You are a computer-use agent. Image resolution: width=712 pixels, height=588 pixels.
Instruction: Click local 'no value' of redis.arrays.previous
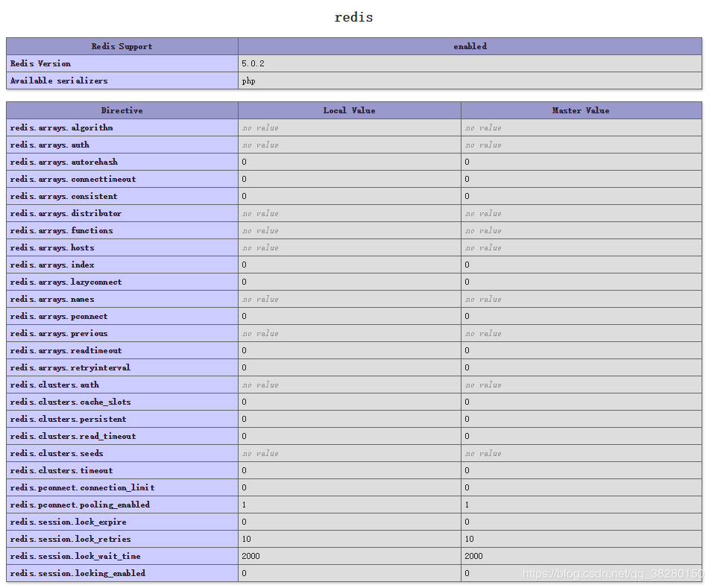[x=260, y=334]
